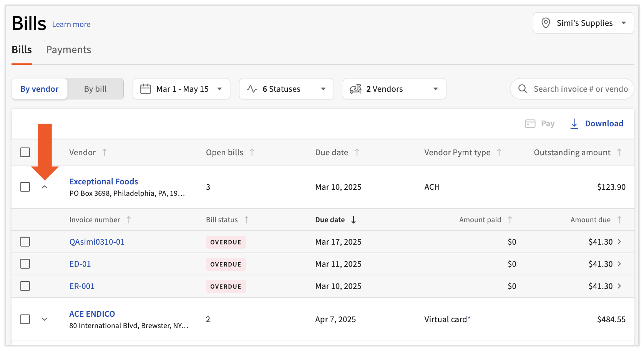Open invoice ER-001 link
Screen dimensions: 644x351
pos(82,286)
